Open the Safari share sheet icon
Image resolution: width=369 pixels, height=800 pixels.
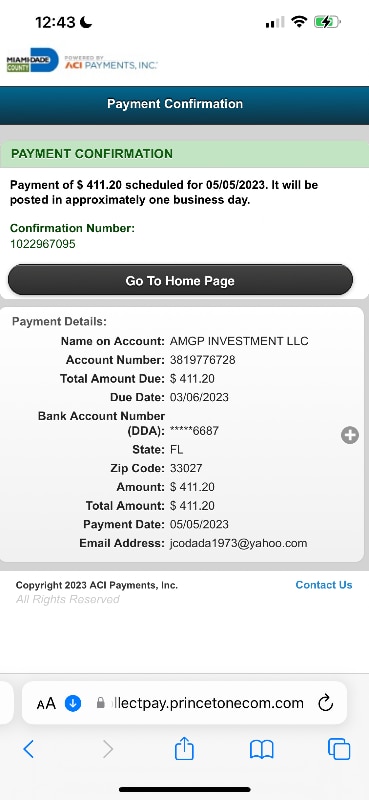click(184, 748)
